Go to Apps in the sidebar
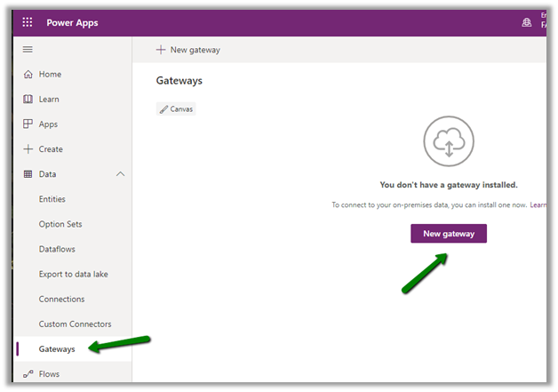The height and width of the screenshot is (392, 558). click(48, 124)
